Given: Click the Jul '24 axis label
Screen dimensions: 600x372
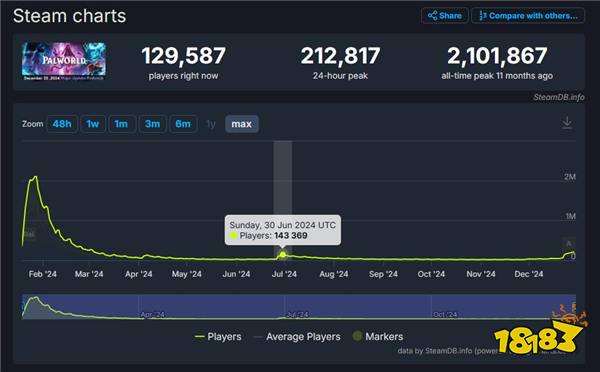Looking at the screenshot, I should [x=284, y=274].
